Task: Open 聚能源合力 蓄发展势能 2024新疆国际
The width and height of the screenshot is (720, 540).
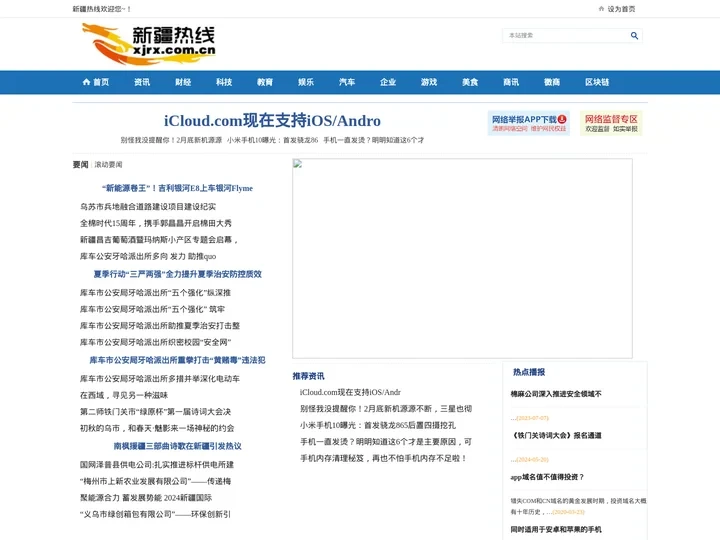Action: 146,498
